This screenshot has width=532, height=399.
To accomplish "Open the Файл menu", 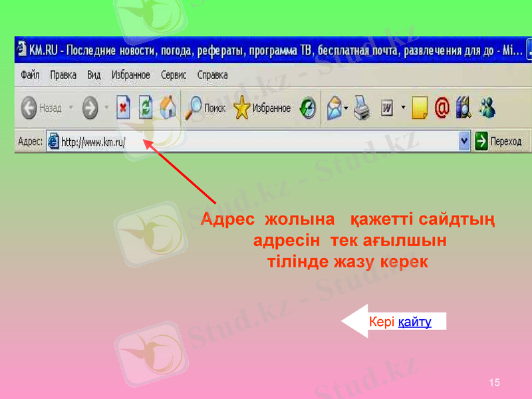I will coord(31,75).
